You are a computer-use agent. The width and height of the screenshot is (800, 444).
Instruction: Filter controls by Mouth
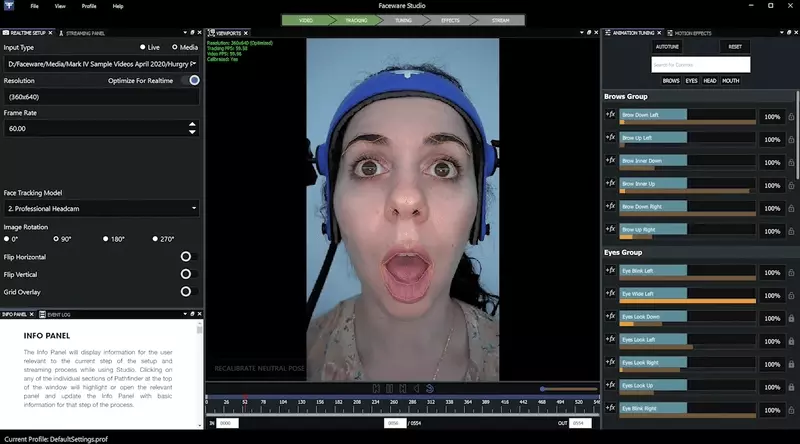[731, 81]
